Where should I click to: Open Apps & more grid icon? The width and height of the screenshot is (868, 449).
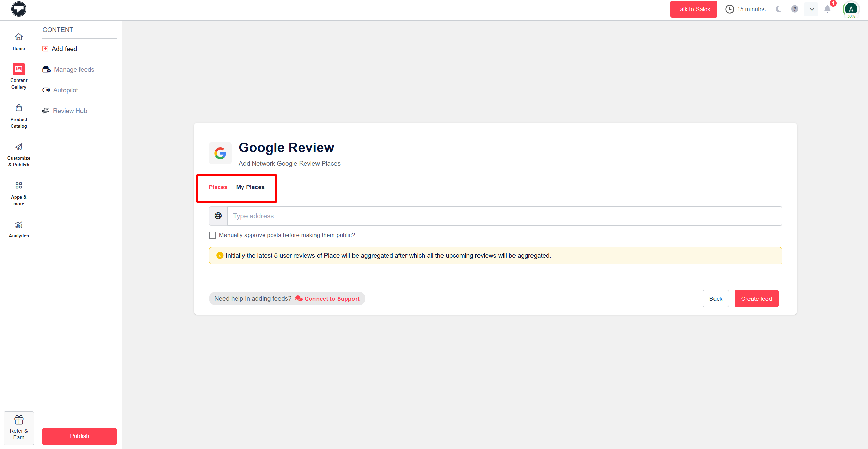coord(19,185)
